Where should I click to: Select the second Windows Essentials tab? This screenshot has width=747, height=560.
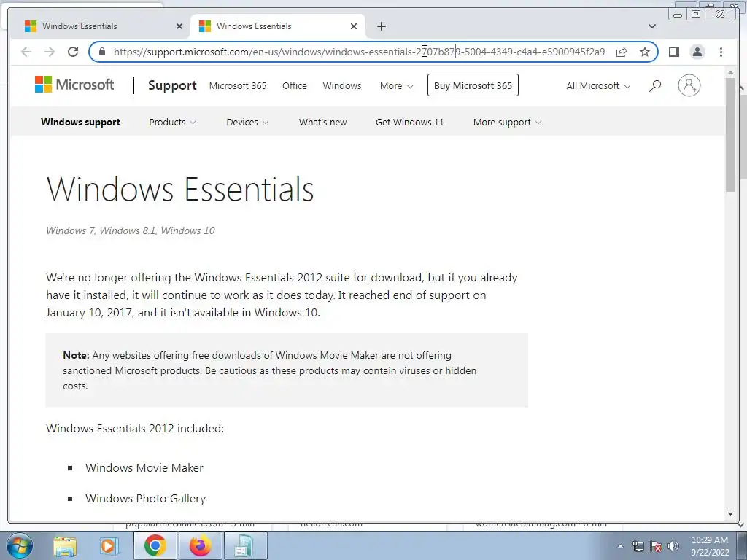pyautogui.click(x=278, y=26)
